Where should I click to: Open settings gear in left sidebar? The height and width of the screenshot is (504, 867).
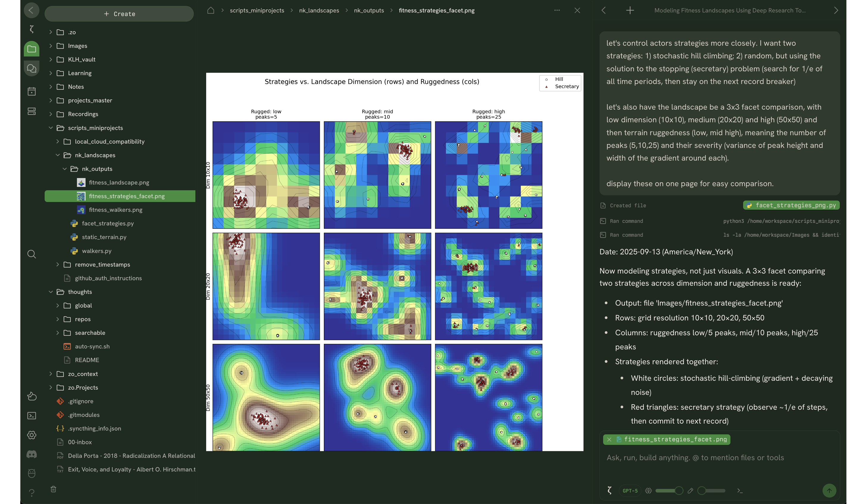point(32,435)
